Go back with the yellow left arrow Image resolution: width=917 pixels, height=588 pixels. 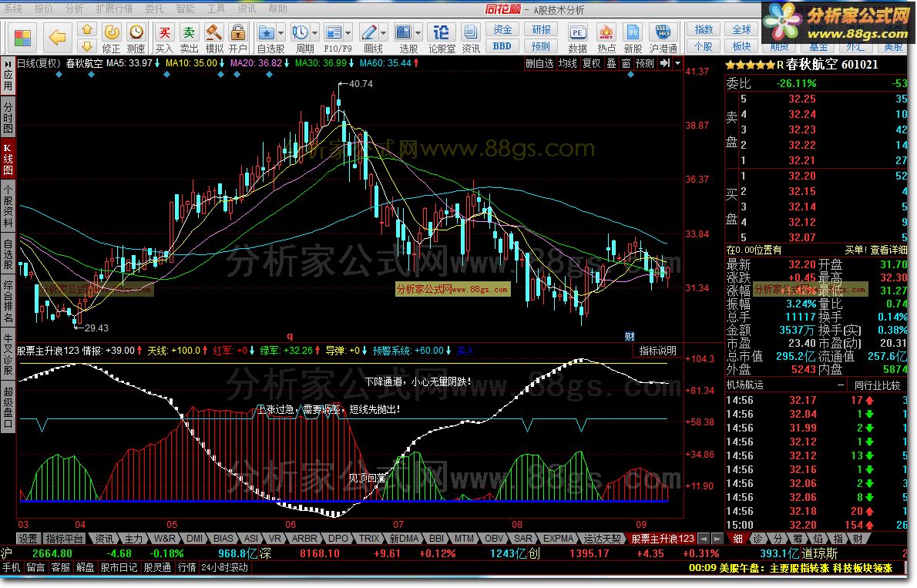57,38
